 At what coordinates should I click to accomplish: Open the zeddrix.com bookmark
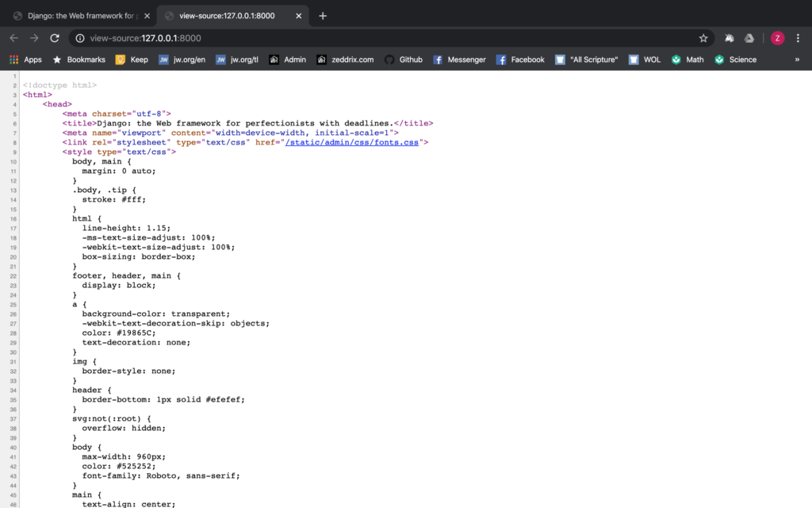click(x=345, y=60)
